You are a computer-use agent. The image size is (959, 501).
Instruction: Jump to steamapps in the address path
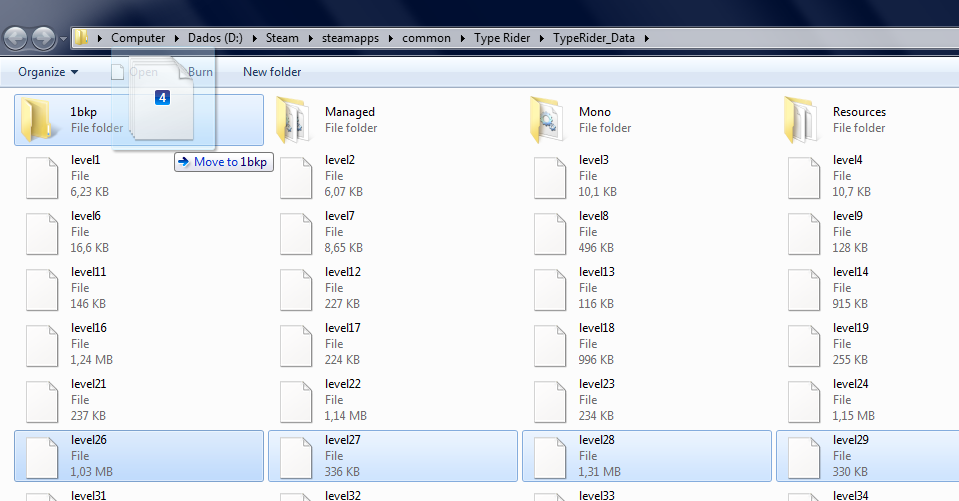pos(350,38)
